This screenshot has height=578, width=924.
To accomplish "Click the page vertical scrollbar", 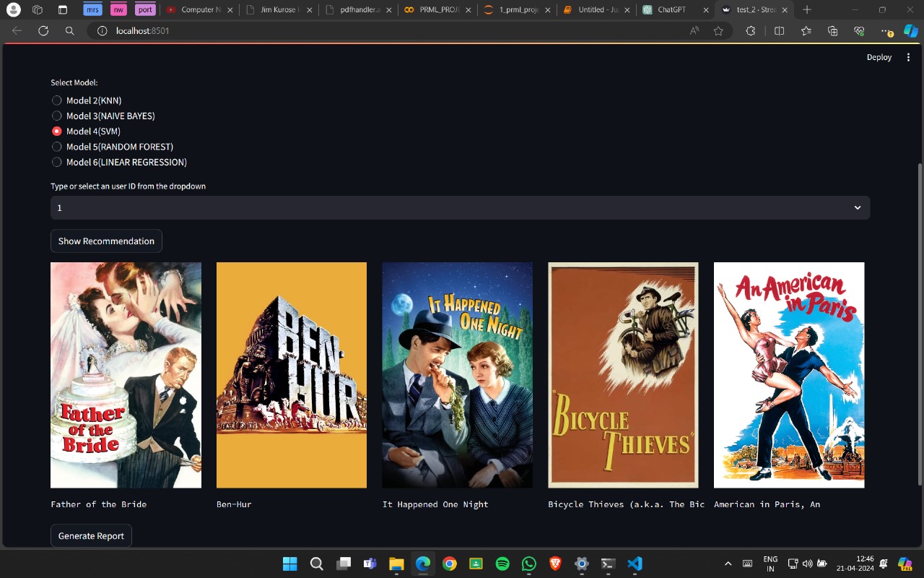I will [920, 323].
